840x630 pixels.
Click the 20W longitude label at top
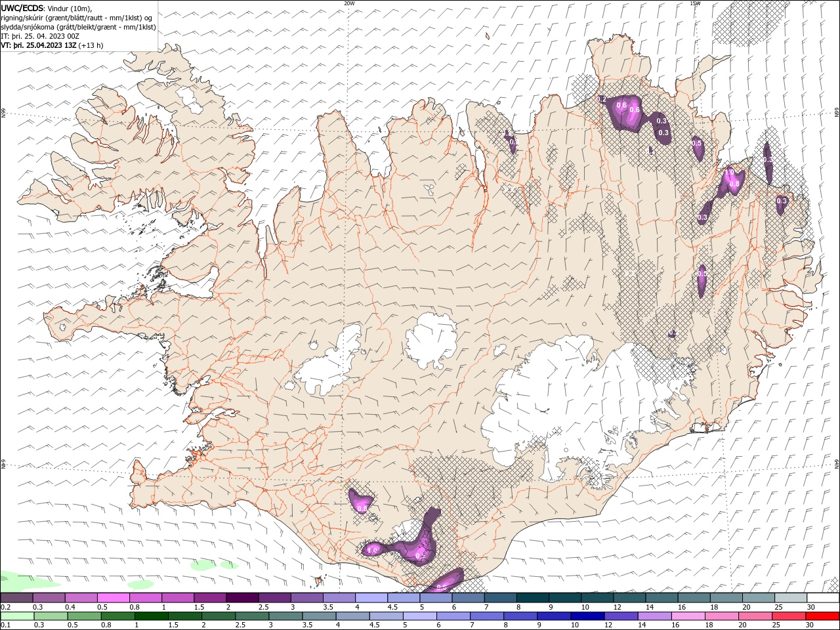(x=349, y=3)
